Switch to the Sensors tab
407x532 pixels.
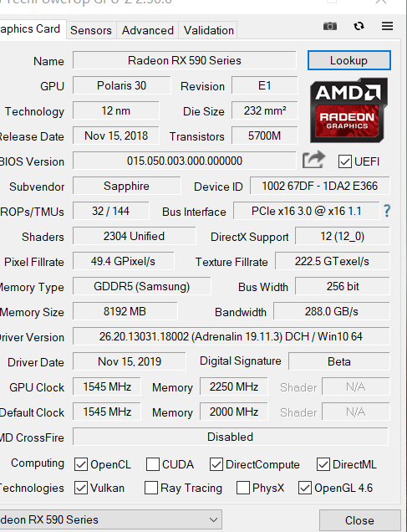(91, 31)
